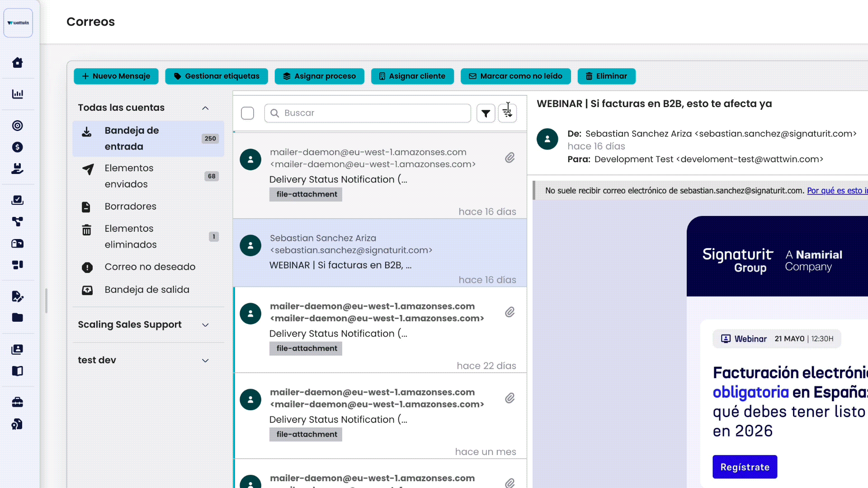Click the '250' inbox count badge
Screen dimensions: 868x488
[210, 139]
